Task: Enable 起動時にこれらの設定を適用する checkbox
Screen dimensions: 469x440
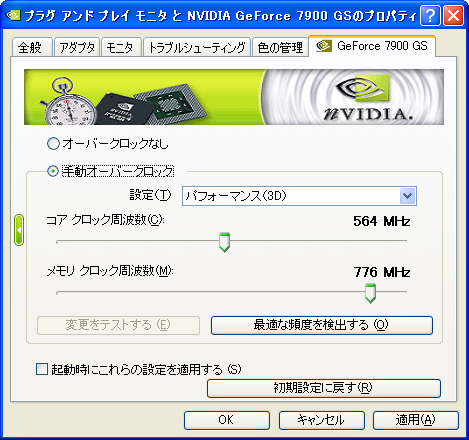Action: [x=42, y=369]
